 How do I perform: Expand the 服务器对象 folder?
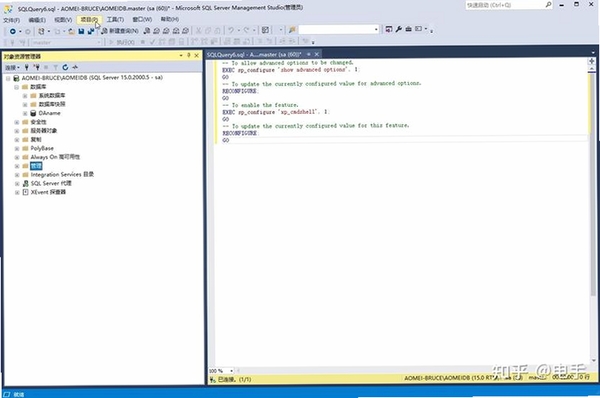coord(16,131)
